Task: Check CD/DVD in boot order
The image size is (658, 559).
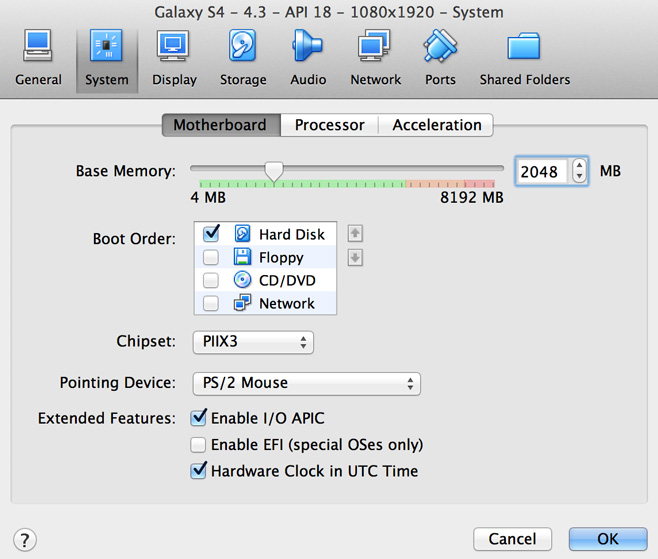Action: pyautogui.click(x=211, y=280)
